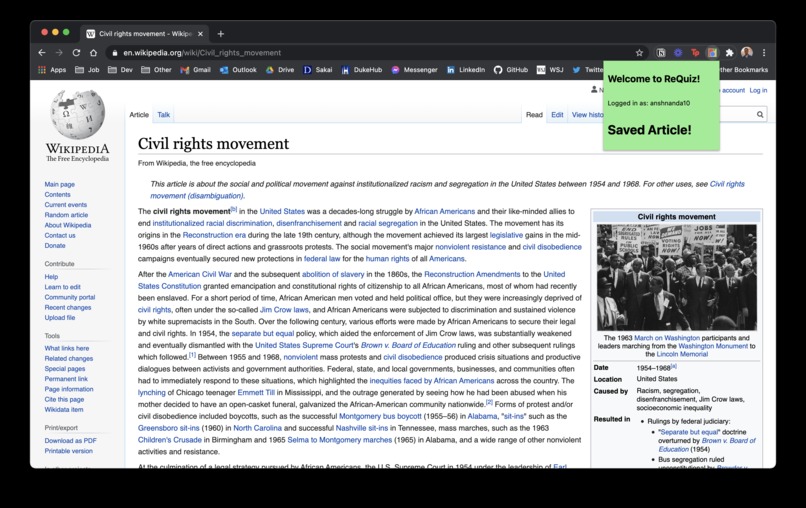Expand the Dev bookmarks folder
806x508 pixels.
[120, 70]
